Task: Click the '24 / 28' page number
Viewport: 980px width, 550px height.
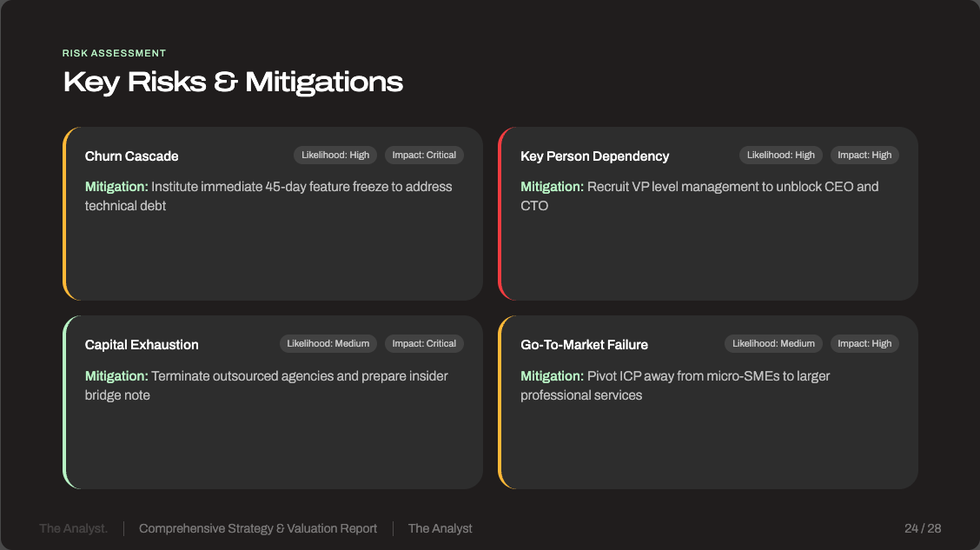Action: [923, 529]
